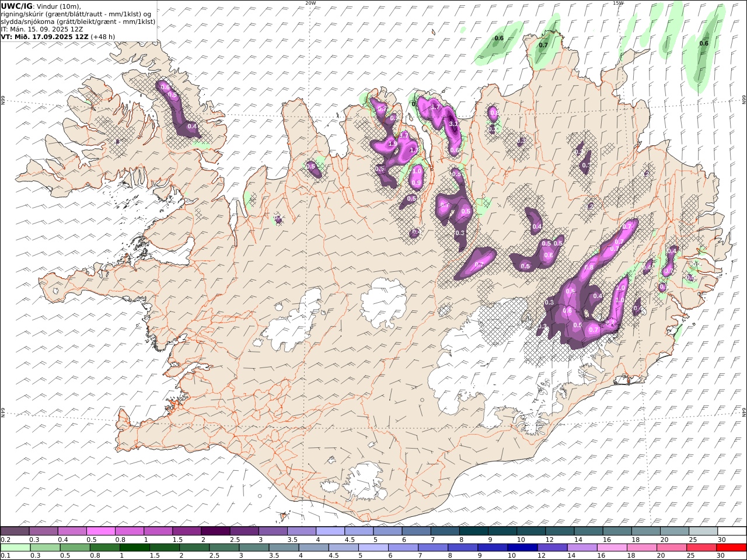Click the 'UWC/IG: Vindur (10m)' title text
This screenshot has width=747, height=560.
(x=41, y=6)
